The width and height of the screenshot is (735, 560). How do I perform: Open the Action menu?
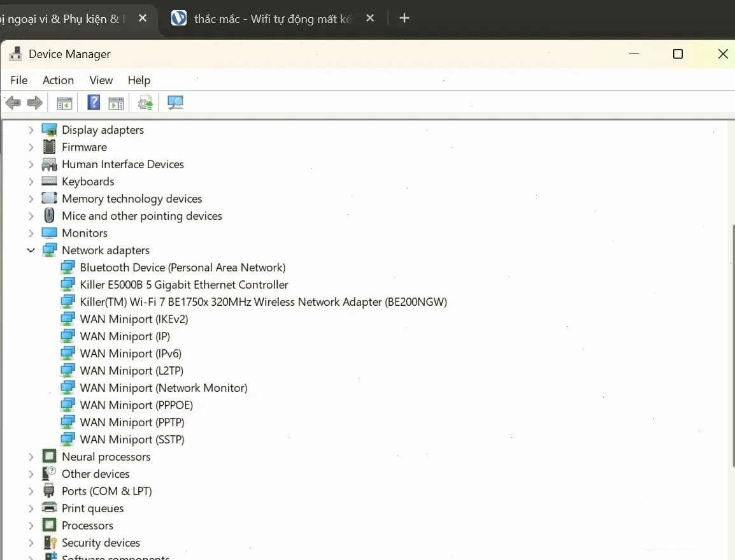click(58, 80)
